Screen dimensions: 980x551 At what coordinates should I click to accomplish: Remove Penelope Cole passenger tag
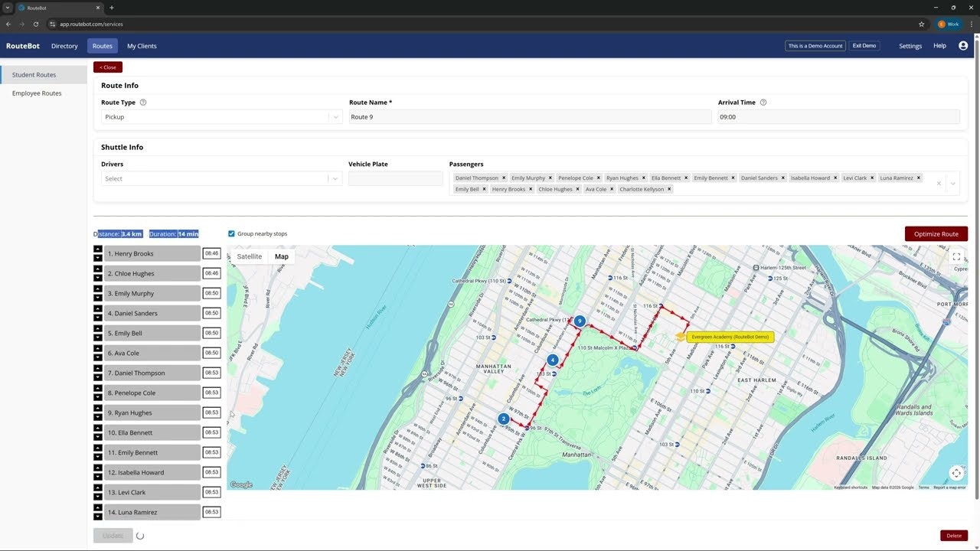(599, 178)
